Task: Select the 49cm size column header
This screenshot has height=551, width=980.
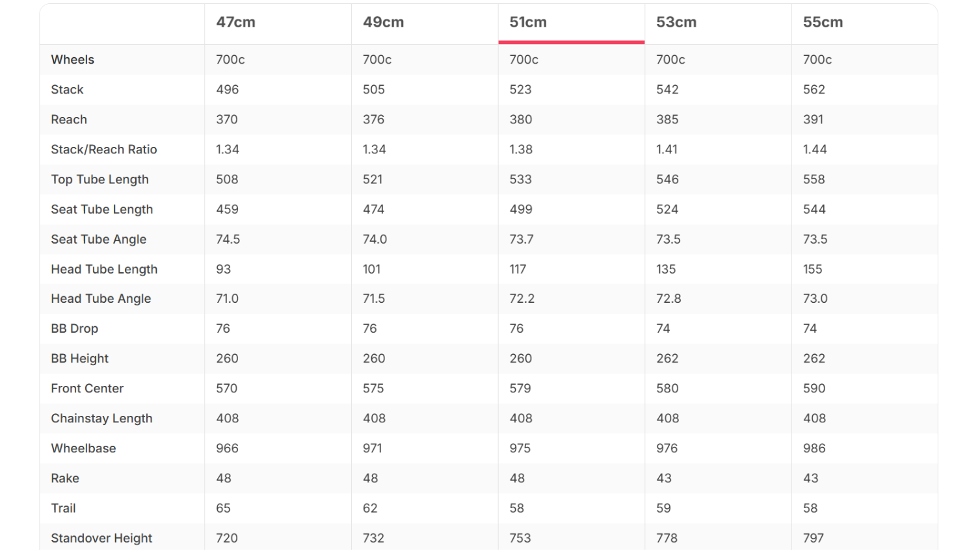Action: 383,23
